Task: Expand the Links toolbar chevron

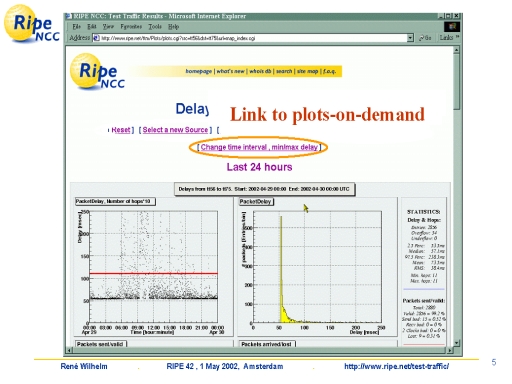Action: (x=457, y=36)
